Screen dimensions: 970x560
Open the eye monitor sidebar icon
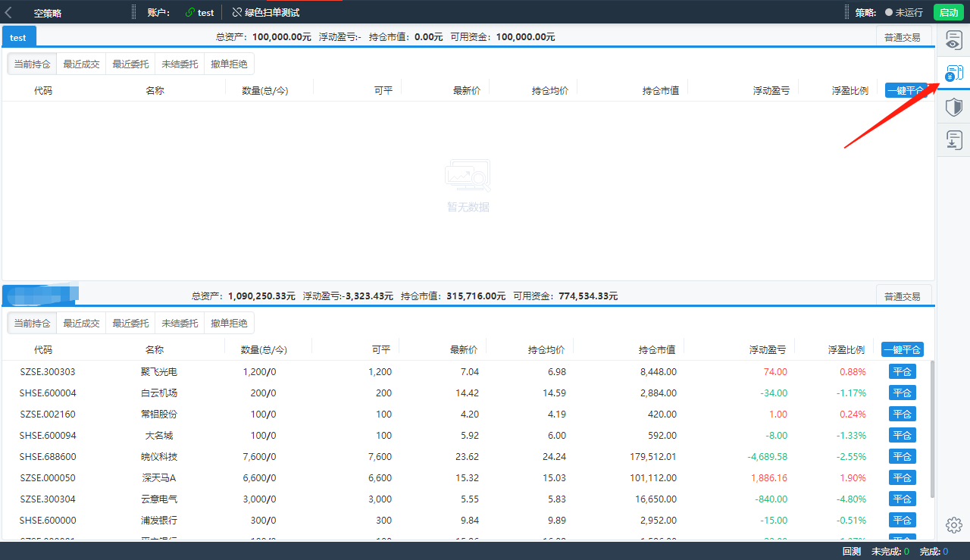[x=954, y=41]
